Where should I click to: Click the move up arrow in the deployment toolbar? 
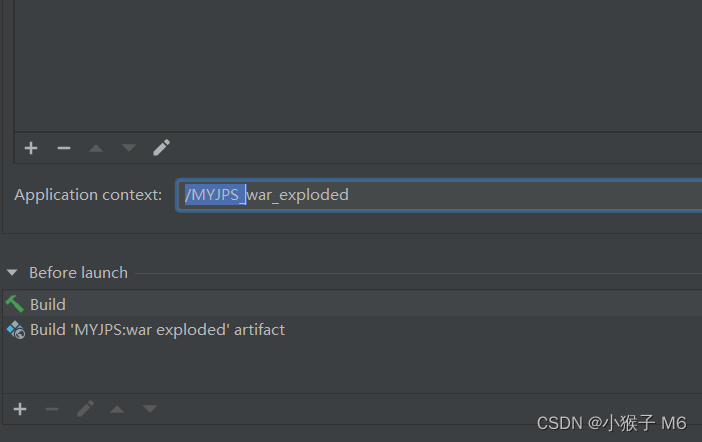coord(96,148)
